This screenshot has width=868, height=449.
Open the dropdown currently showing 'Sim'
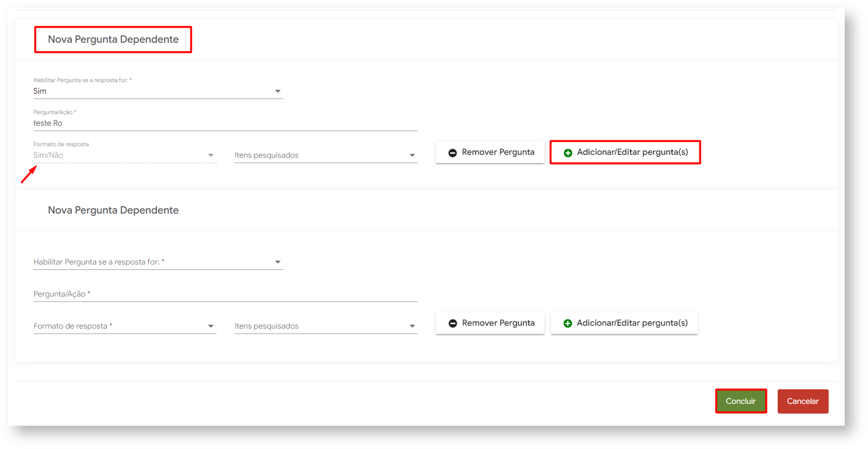tap(158, 91)
